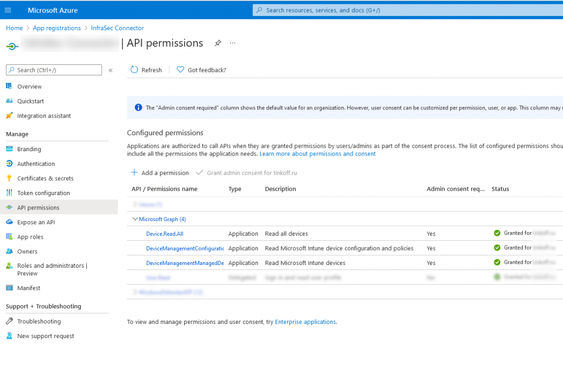This screenshot has width=563, height=392.
Task: Open the Enterprise applications link
Action: pyautogui.click(x=305, y=322)
